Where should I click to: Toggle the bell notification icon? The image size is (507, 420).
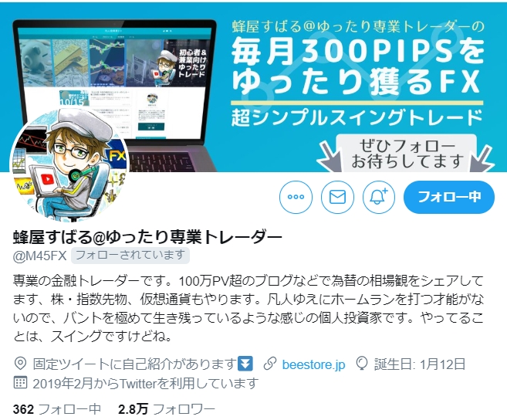click(x=379, y=197)
